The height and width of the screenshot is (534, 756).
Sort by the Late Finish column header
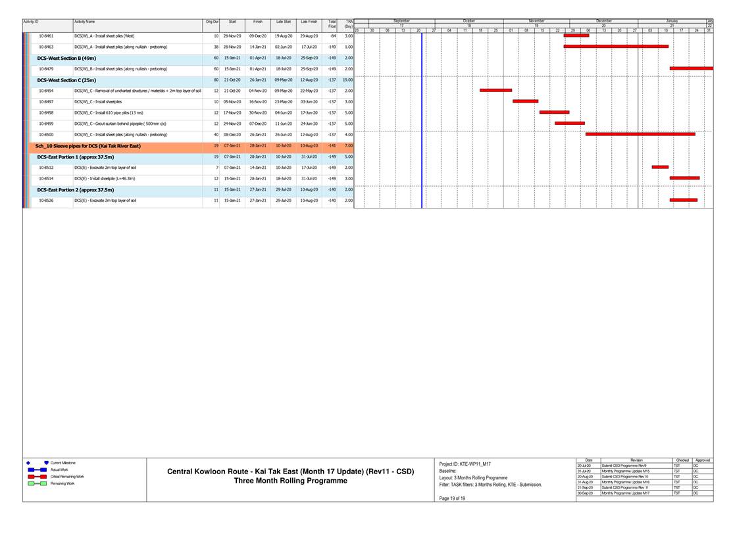pos(309,22)
